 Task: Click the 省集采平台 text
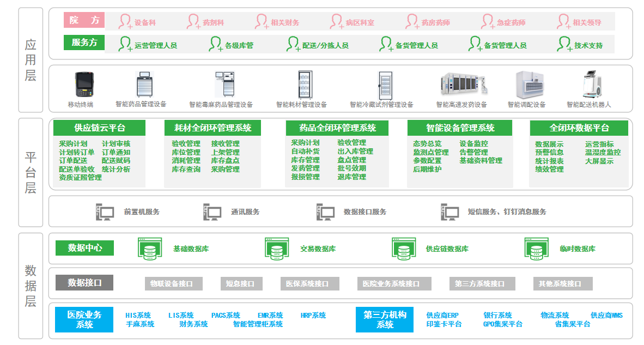tap(572, 324)
